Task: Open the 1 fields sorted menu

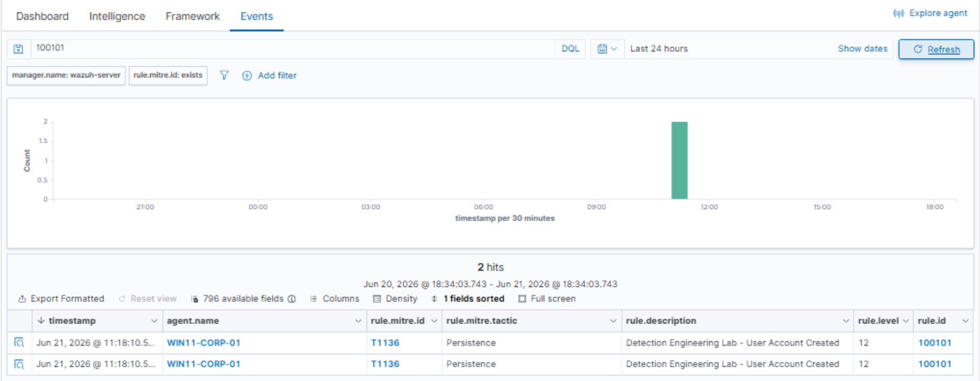Action: tap(468, 298)
